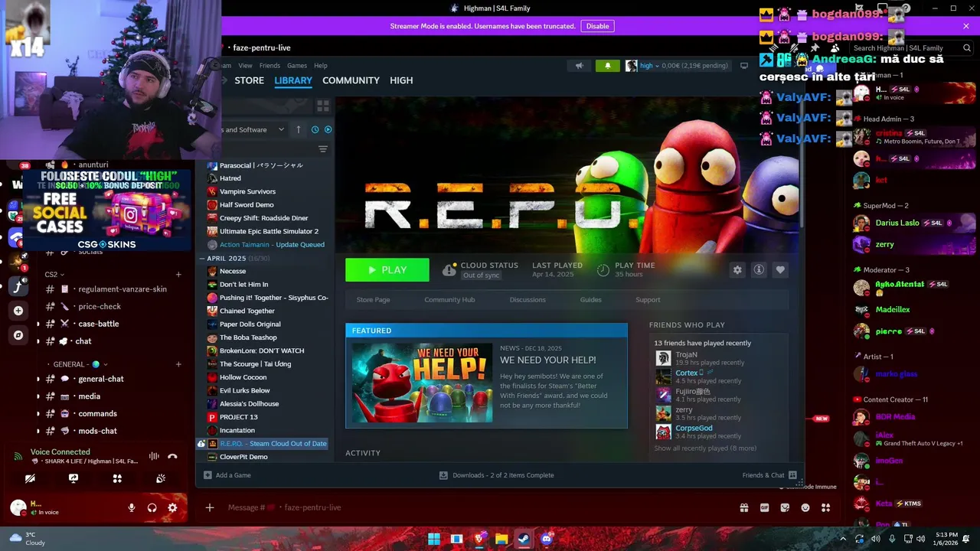This screenshot has width=980, height=551.
Task: Expand case-battle channel threads arrow
Action: [x=38, y=324]
